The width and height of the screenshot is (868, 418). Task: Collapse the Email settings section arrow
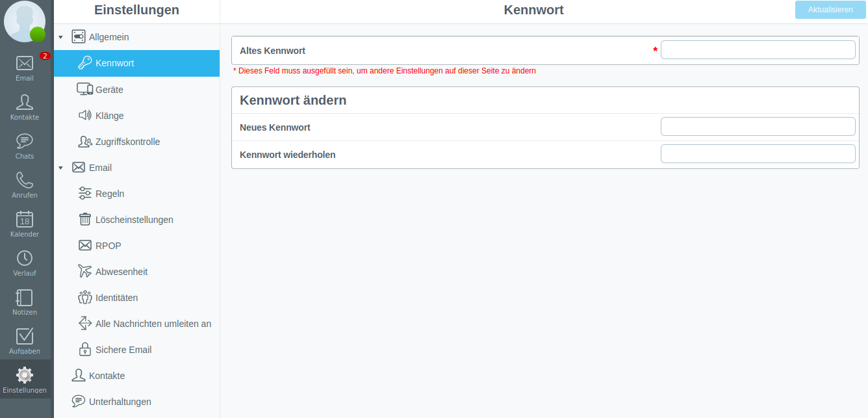[60, 168]
